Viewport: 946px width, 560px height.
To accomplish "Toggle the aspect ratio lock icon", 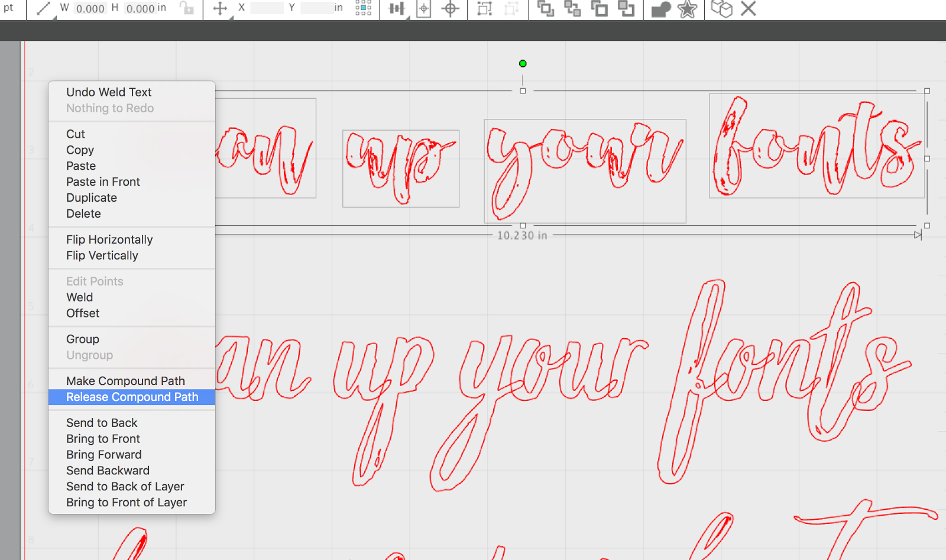I will click(x=186, y=9).
